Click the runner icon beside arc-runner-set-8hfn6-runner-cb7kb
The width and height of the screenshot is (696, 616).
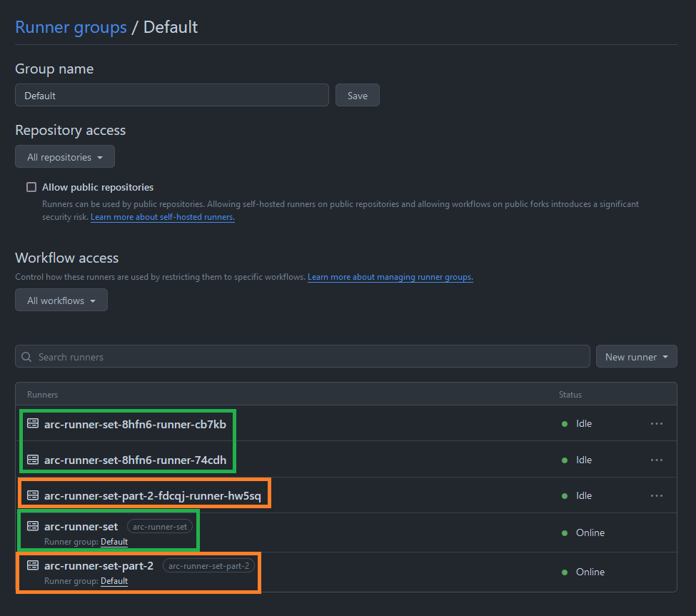[x=33, y=423]
